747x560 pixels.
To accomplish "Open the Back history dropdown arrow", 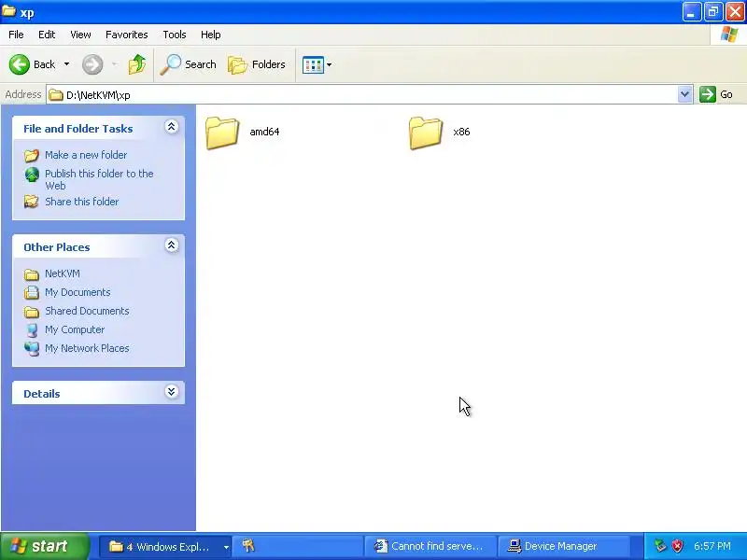I will point(66,64).
